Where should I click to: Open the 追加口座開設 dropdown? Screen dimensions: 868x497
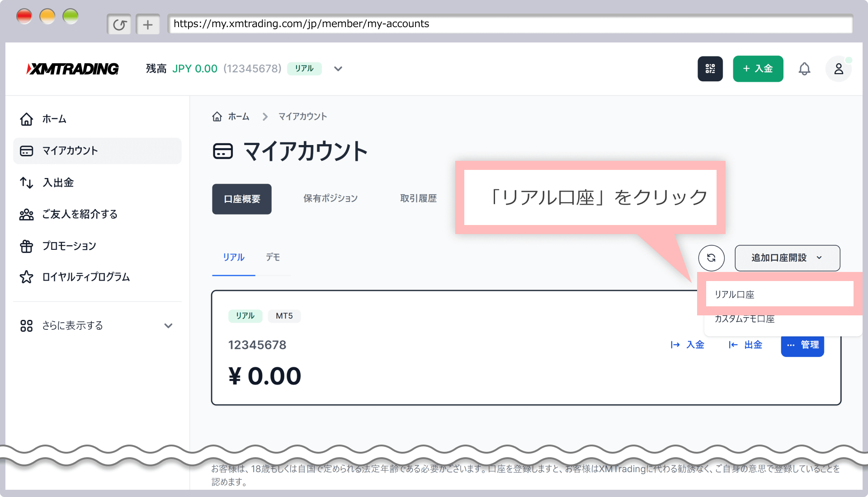pyautogui.click(x=787, y=258)
